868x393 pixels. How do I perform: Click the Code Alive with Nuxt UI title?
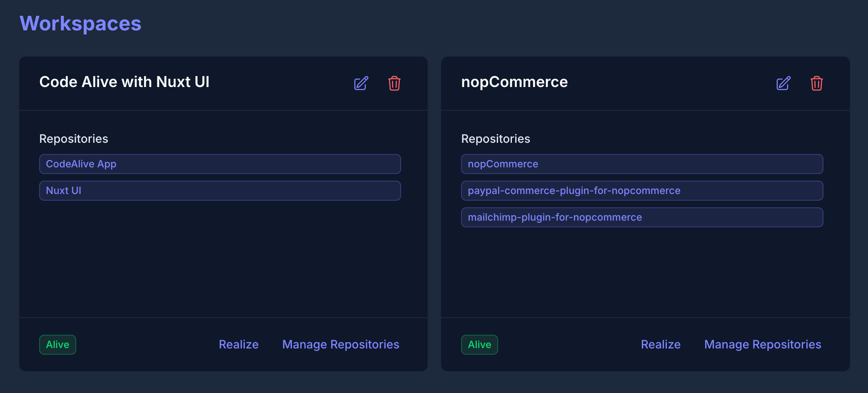[x=124, y=82]
